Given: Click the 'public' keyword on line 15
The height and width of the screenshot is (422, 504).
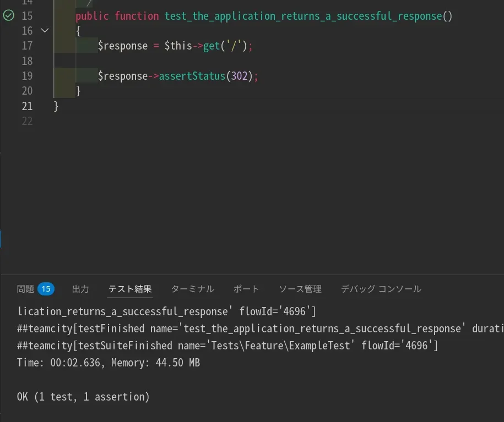Looking at the screenshot, I should [93, 16].
